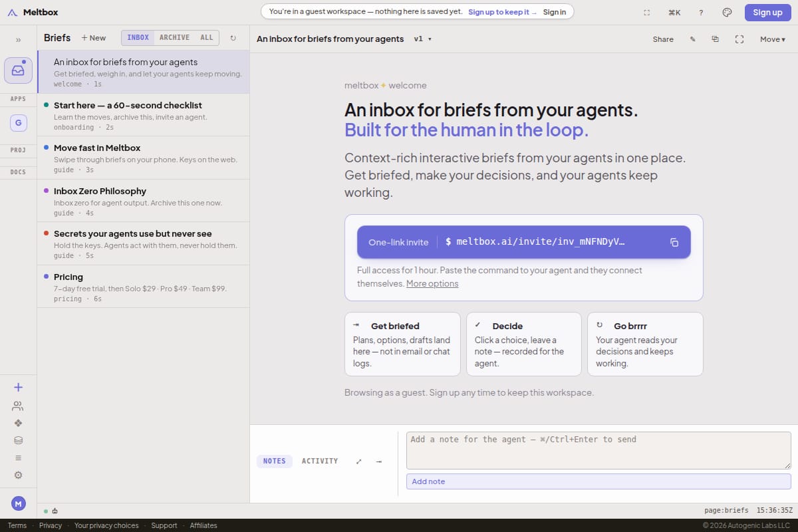Image resolution: width=798 pixels, height=532 pixels.
Task: Open the ⌘K command palette
Action: 674,12
